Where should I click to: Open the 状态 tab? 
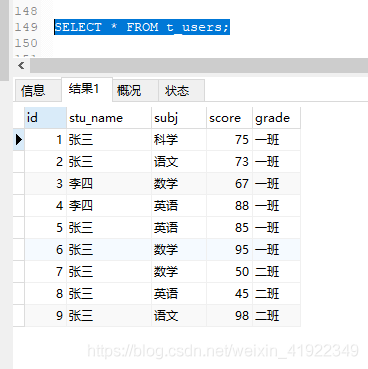click(181, 90)
